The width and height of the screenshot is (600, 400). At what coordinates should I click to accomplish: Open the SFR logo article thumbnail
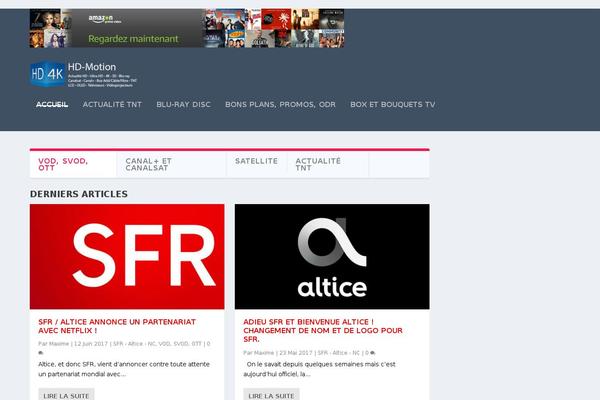click(x=127, y=256)
